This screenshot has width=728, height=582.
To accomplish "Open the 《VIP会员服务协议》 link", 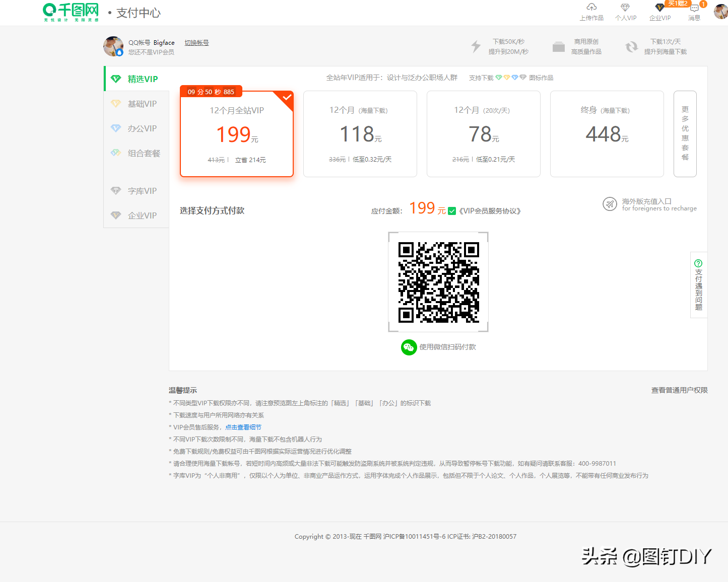I will [x=490, y=211].
